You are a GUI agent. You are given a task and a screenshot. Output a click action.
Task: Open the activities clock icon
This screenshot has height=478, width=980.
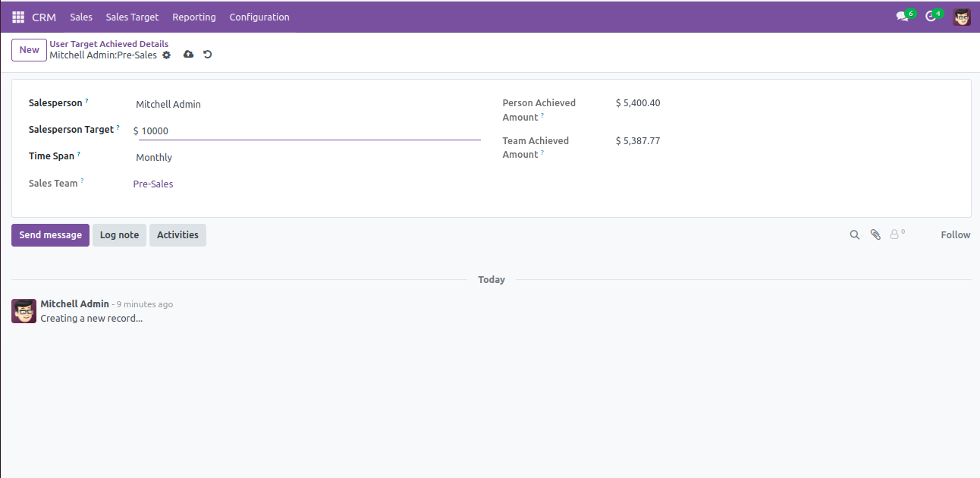931,17
